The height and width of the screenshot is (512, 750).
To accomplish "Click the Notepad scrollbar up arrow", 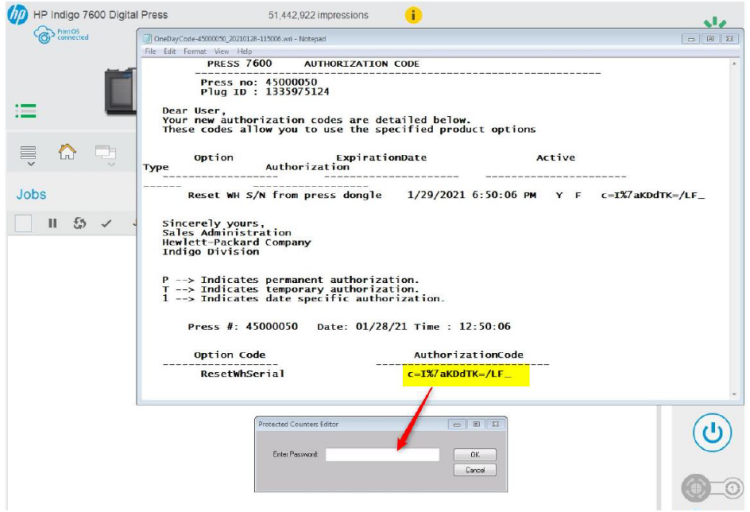I will coord(734,63).
